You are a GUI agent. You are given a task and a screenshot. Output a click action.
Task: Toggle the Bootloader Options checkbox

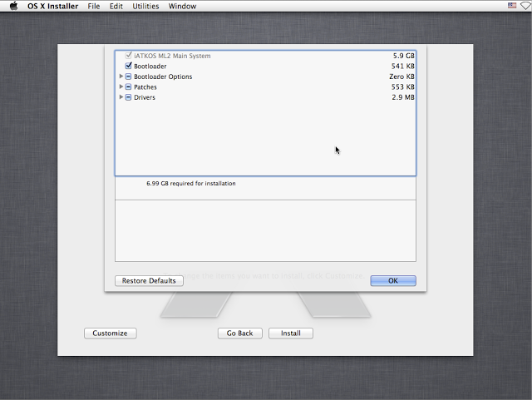(x=128, y=77)
